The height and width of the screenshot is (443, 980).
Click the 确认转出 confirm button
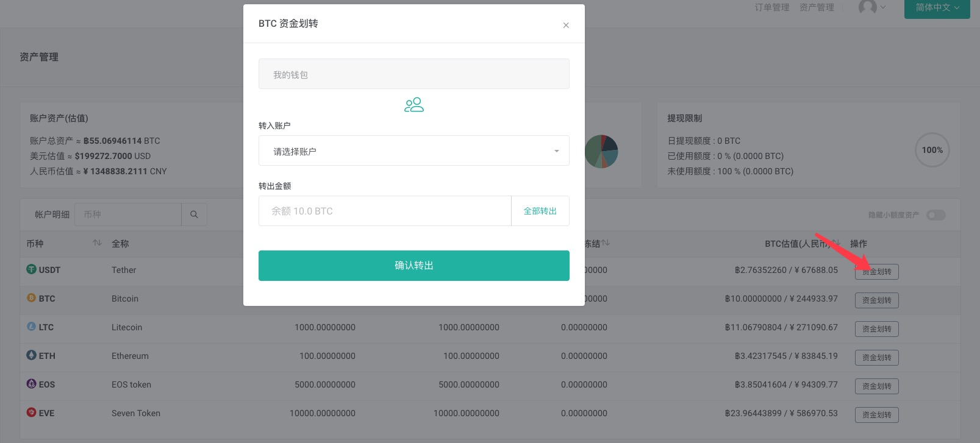coord(414,266)
